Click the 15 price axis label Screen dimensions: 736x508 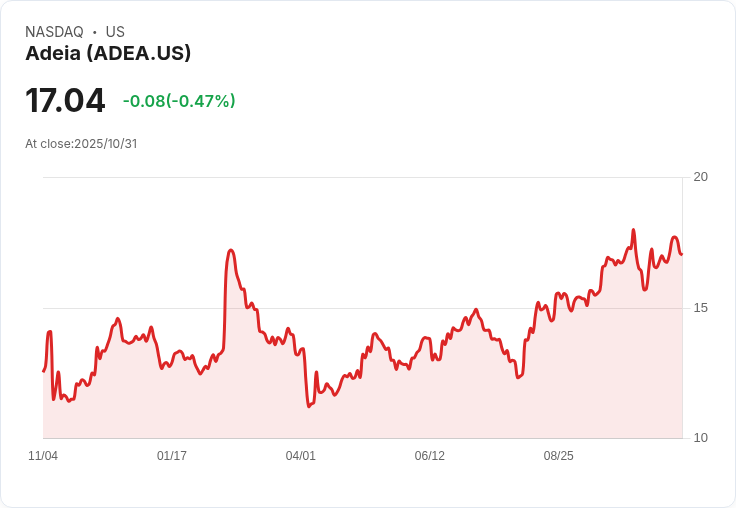click(700, 308)
